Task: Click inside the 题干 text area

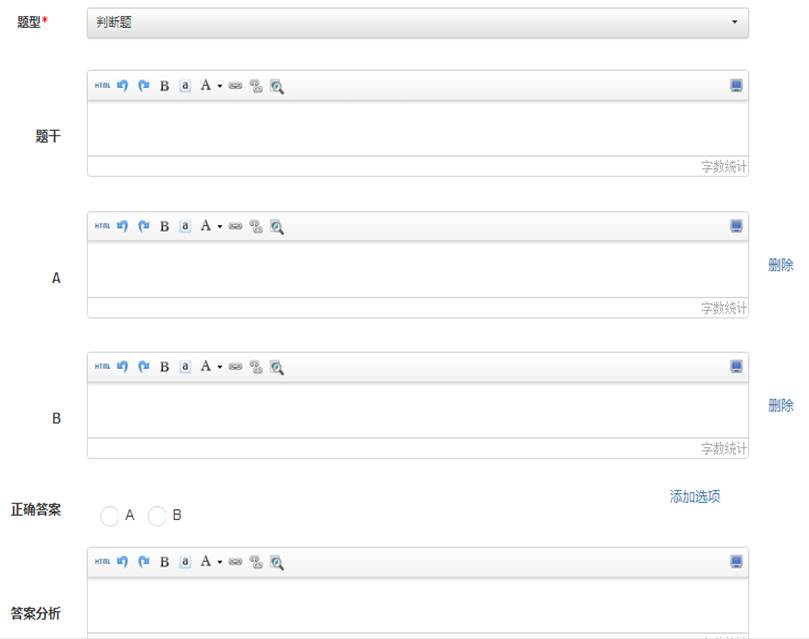Action: [417, 128]
